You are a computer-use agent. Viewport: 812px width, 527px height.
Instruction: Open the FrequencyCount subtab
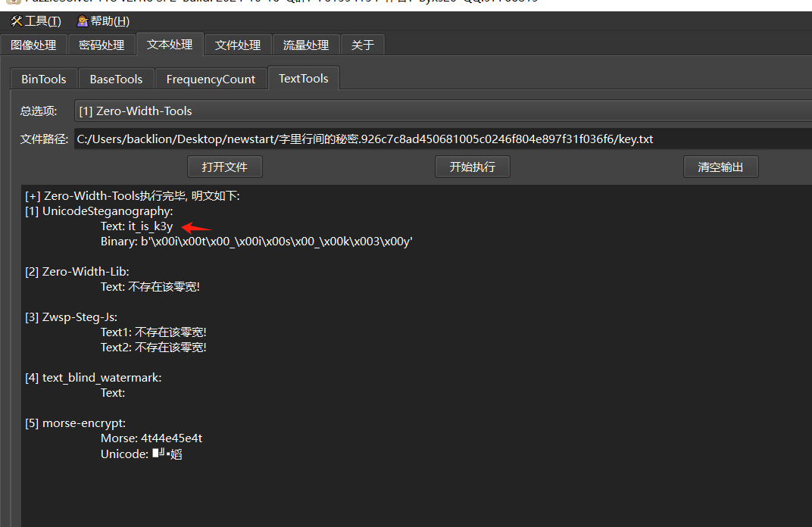click(x=211, y=78)
